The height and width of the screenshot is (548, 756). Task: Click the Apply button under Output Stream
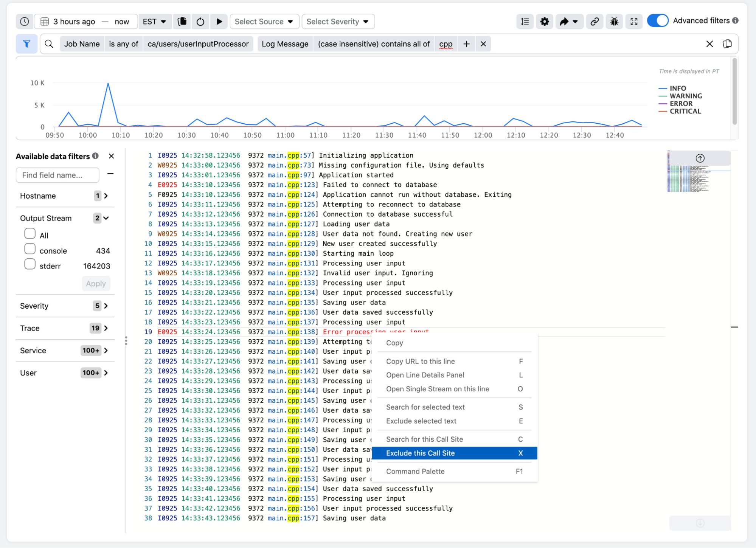[96, 283]
